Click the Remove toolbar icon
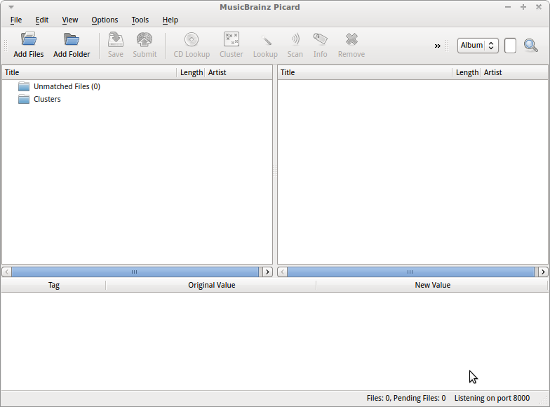This screenshot has width=550, height=407. pyautogui.click(x=351, y=39)
